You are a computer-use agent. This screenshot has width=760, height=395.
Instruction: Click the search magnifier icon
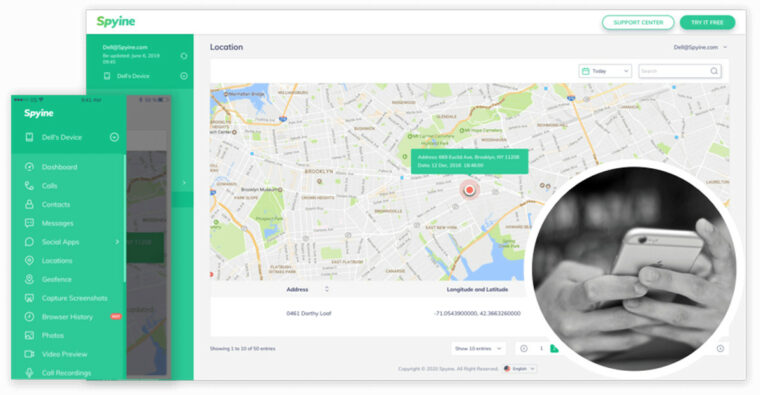(x=714, y=71)
